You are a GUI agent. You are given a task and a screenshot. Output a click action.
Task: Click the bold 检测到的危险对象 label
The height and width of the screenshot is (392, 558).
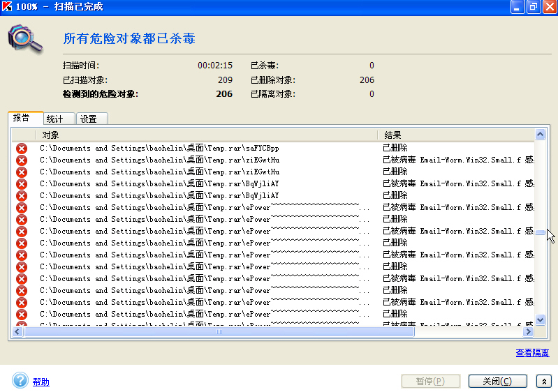click(x=101, y=94)
